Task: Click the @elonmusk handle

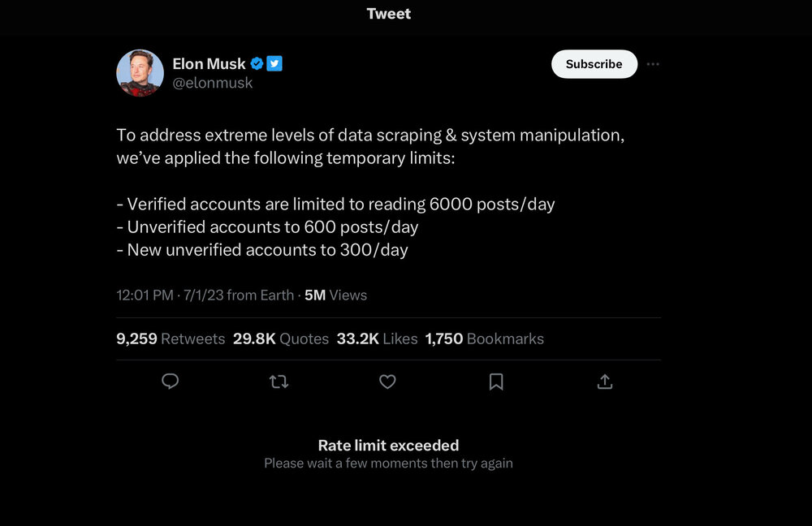Action: pyautogui.click(x=213, y=82)
